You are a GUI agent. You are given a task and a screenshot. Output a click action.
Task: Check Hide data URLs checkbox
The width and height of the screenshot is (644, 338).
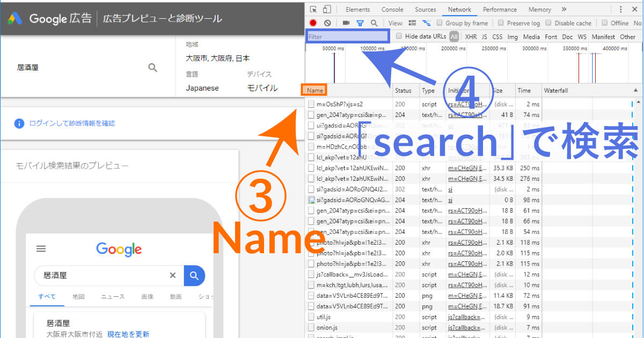point(399,36)
